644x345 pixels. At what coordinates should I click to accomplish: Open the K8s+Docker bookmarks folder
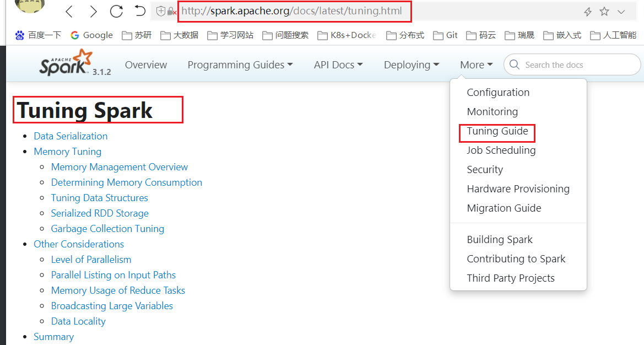point(348,35)
